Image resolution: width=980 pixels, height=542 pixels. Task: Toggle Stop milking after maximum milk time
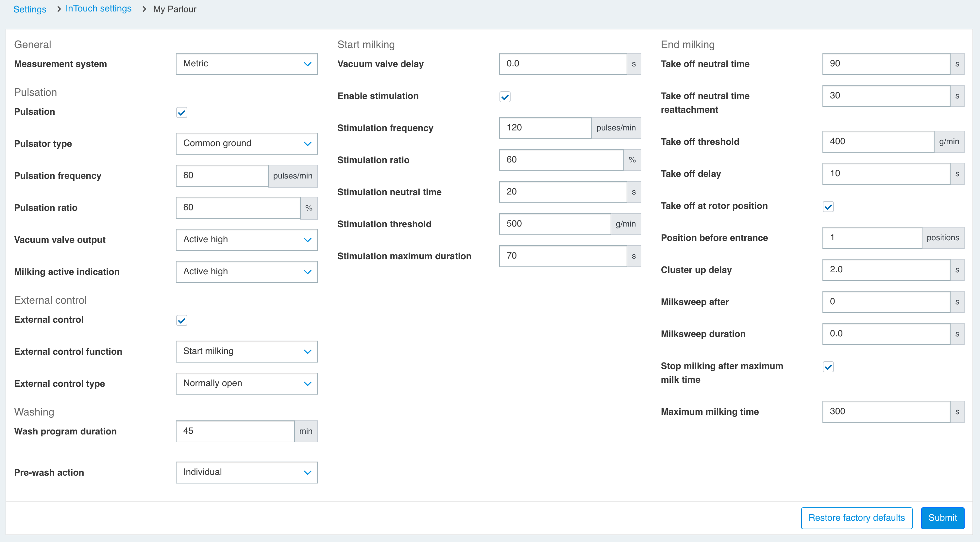pos(828,367)
